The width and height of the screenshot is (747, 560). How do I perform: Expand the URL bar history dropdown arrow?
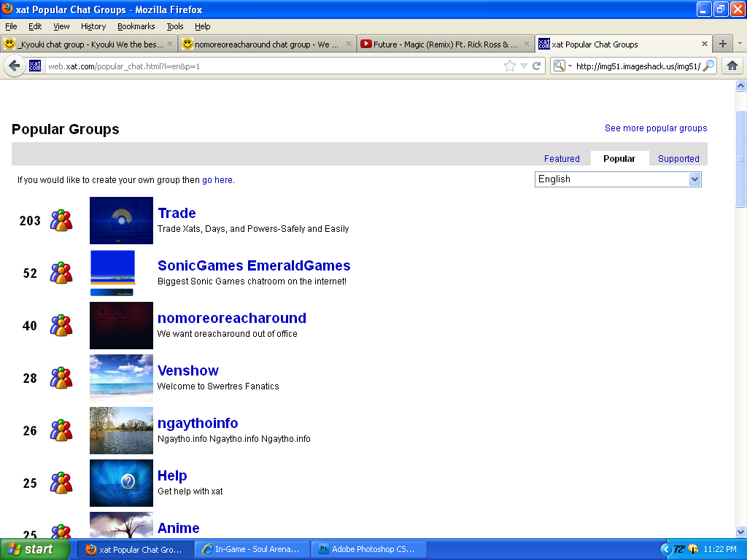tap(524, 66)
